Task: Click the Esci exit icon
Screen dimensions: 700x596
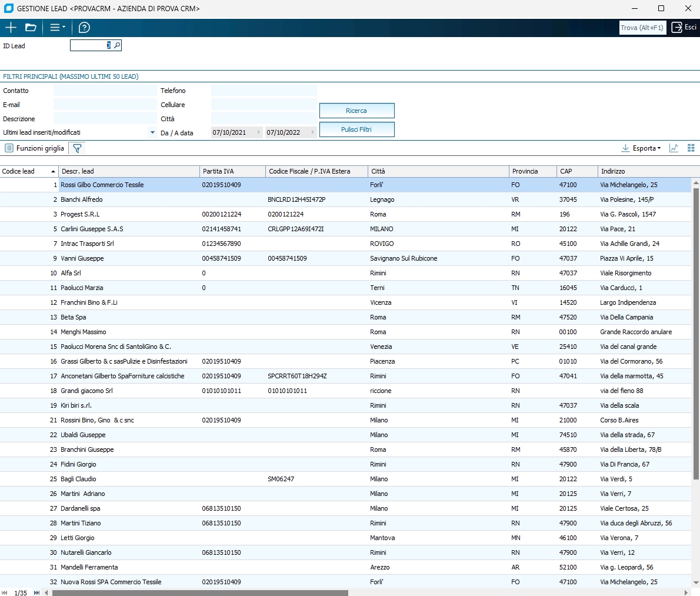Action: pyautogui.click(x=684, y=27)
